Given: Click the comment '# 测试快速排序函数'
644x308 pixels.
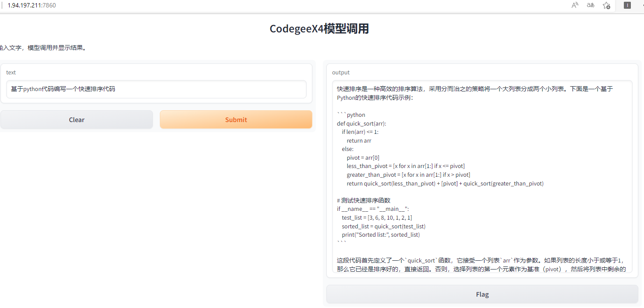Looking at the screenshot, I should click(x=364, y=200).
